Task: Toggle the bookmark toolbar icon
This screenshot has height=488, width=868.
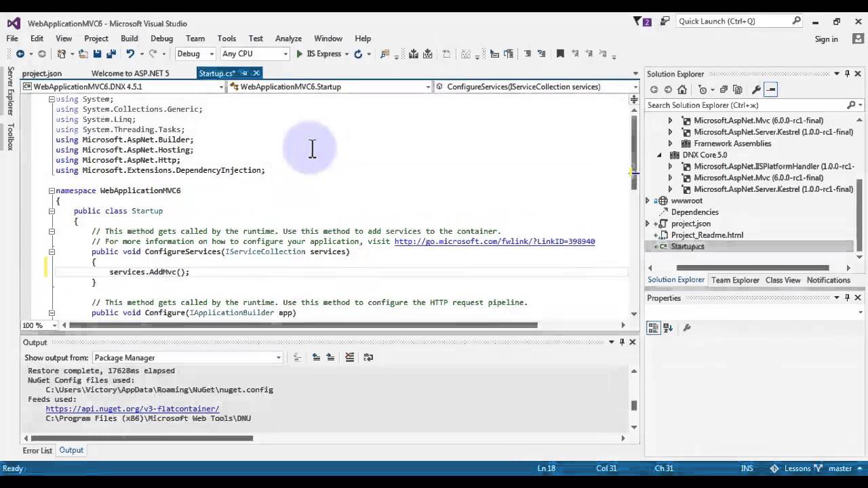Action: 560,54
